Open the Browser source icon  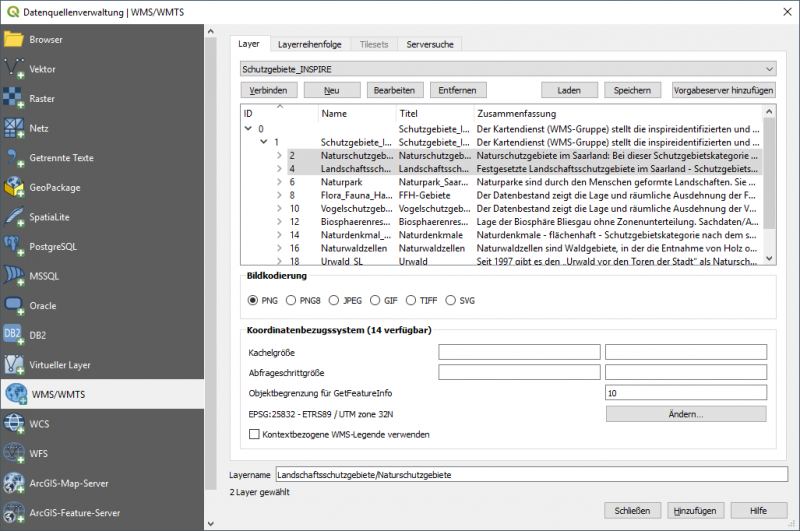click(x=14, y=39)
